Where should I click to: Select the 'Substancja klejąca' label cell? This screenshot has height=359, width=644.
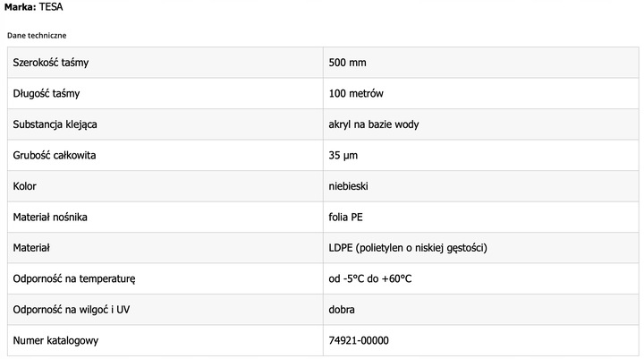(55, 124)
